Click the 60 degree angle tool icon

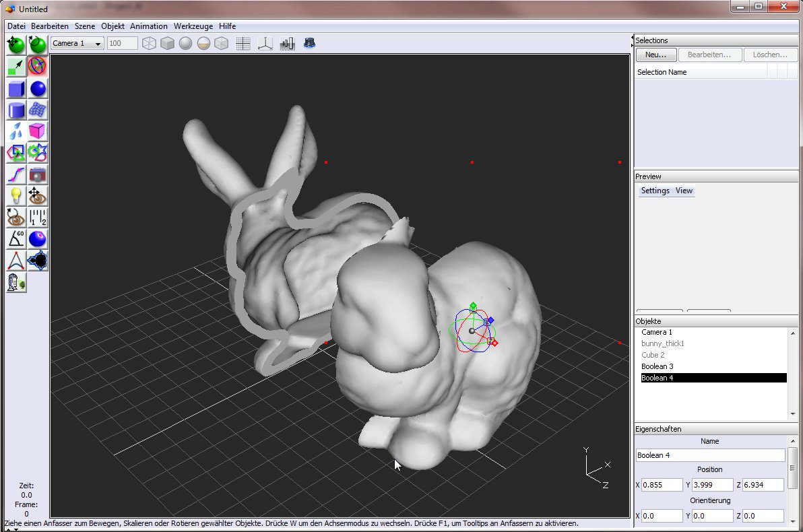[x=16, y=239]
